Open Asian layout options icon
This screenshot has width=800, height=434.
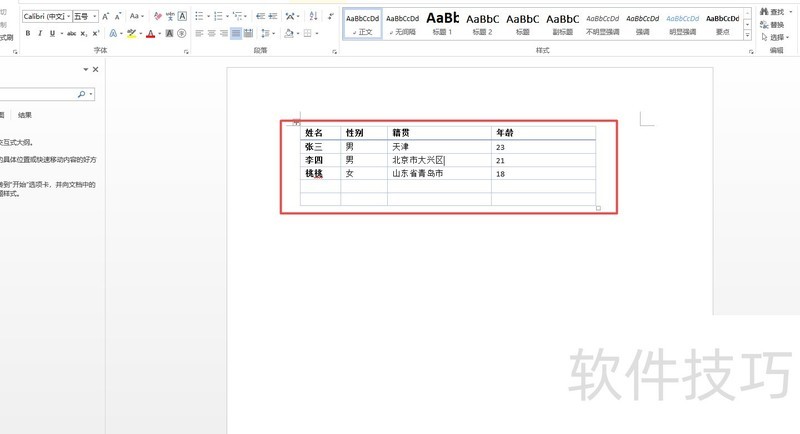[x=290, y=16]
